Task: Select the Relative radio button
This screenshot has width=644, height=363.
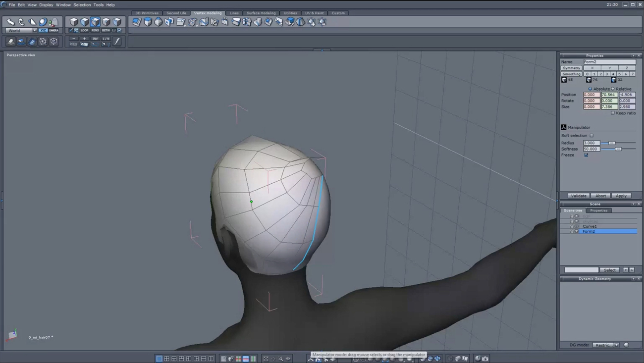Action: click(x=612, y=89)
